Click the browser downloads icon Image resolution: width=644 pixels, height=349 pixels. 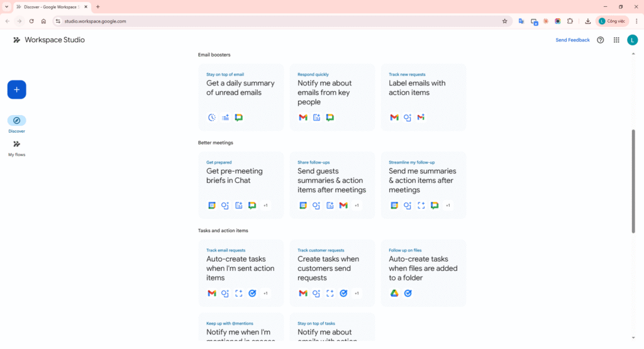click(x=587, y=21)
